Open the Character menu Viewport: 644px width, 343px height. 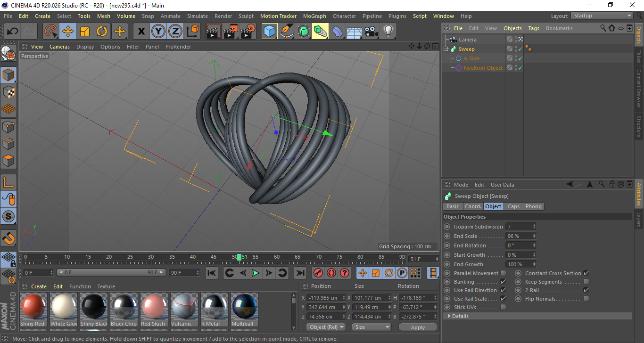click(345, 16)
